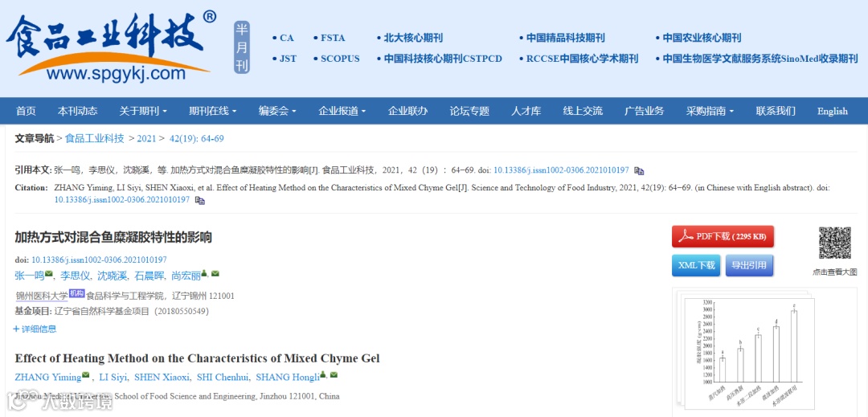Click the XML下载 button
Screen dimensions: 868x417
click(696, 265)
